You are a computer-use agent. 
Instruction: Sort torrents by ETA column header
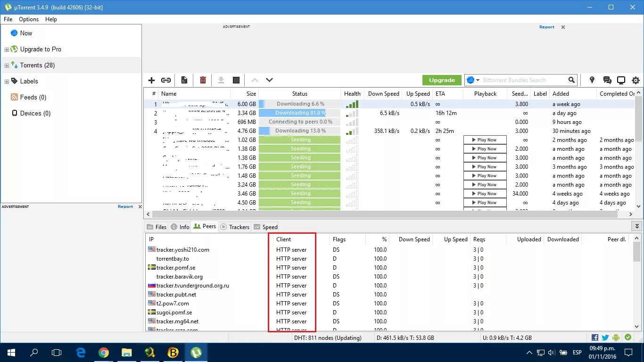point(448,94)
